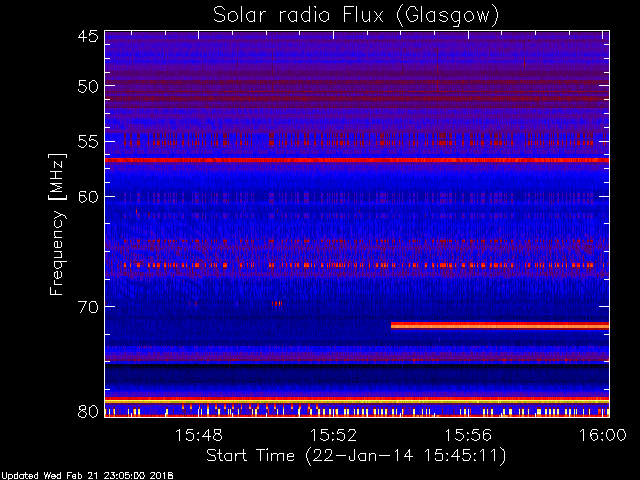Click the 45 frequency tick label
The image size is (640, 480).
(88, 36)
